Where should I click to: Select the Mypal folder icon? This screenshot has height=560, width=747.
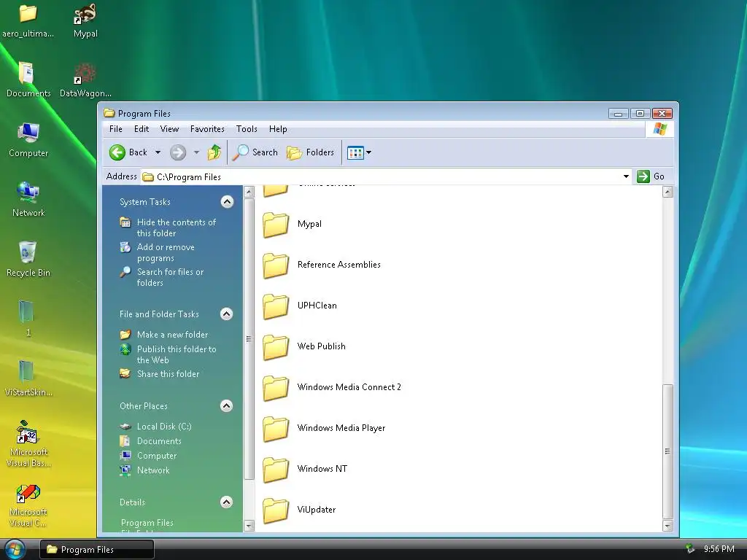click(276, 225)
